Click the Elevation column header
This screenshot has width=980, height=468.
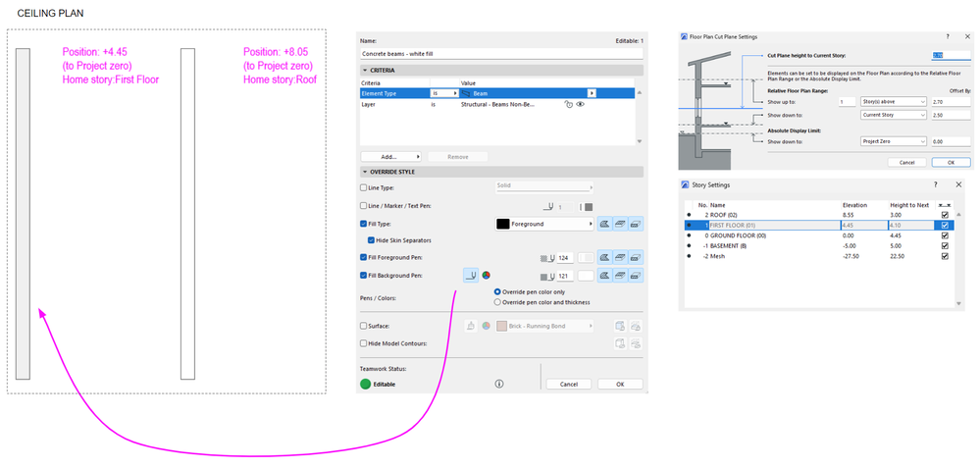(x=863, y=205)
